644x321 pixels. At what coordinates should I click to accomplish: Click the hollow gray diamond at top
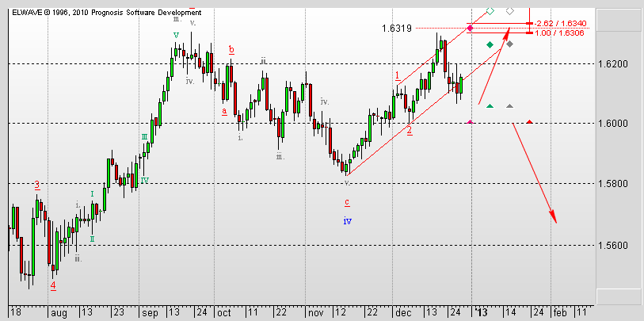510,11
